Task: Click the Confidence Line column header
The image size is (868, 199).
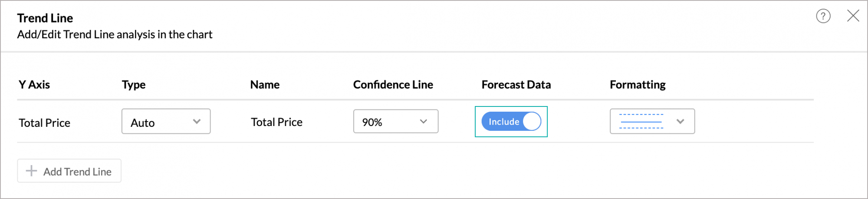Action: pyautogui.click(x=393, y=85)
